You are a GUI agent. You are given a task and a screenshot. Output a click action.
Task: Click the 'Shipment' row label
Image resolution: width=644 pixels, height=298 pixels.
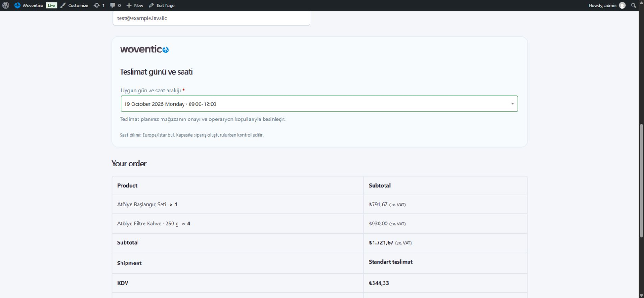click(129, 263)
